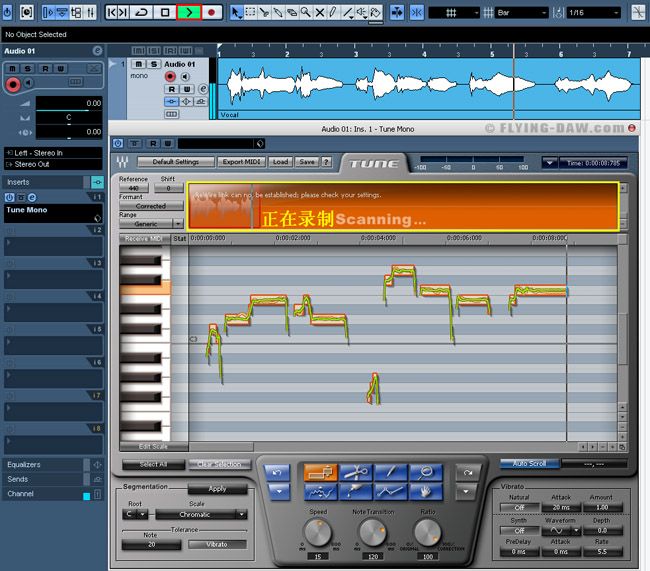Click the Clear Selection button

219,464
